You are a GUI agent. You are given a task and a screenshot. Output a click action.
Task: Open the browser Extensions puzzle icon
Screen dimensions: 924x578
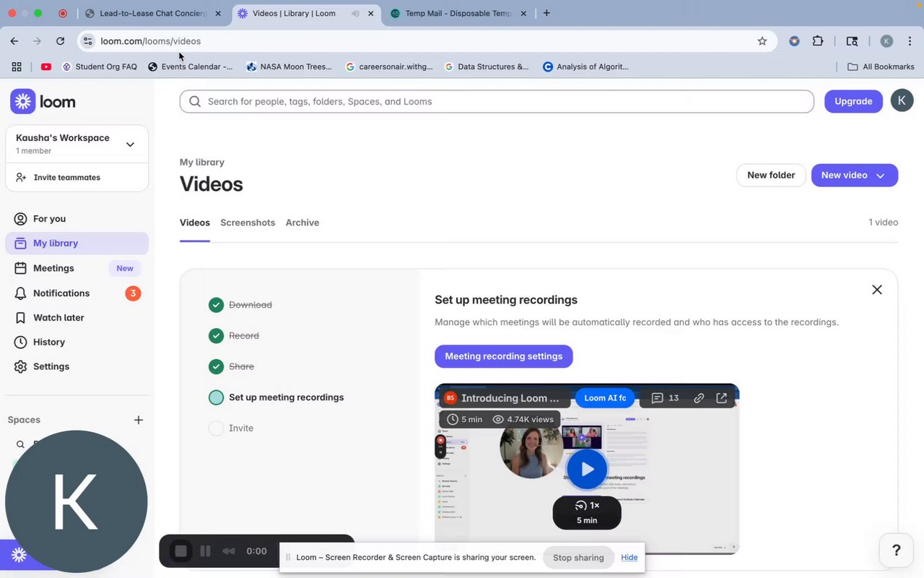pyautogui.click(x=818, y=41)
